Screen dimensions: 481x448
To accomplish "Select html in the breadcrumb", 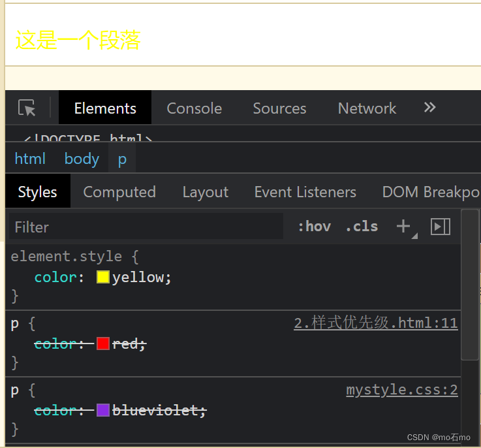I will 30,159.
